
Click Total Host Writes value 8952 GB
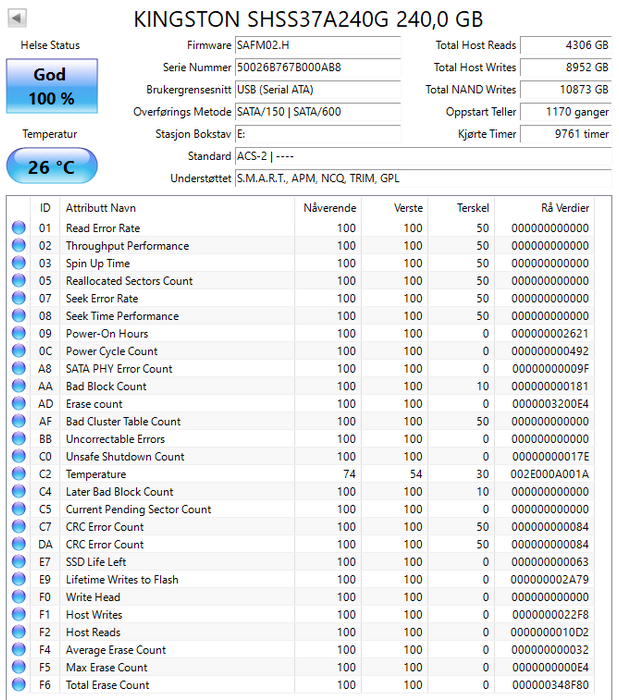(566, 67)
